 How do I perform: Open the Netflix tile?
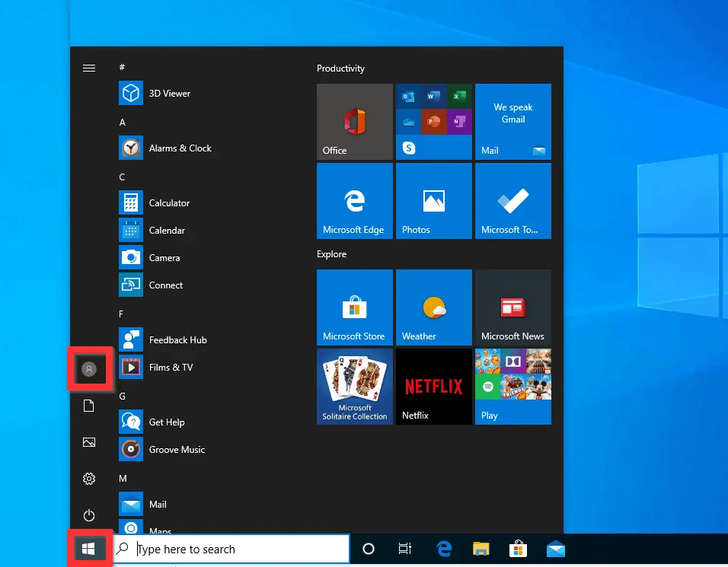[433, 386]
